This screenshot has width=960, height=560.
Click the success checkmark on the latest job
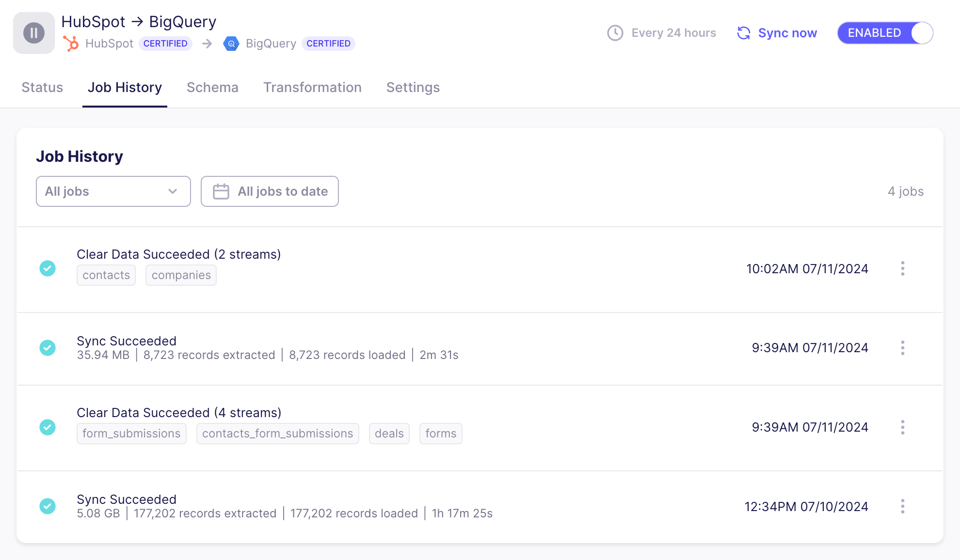tap(48, 268)
